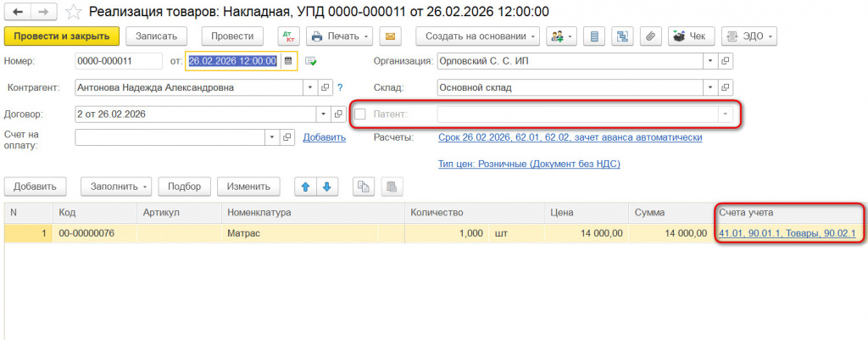868x340 pixels.
Task: Click the Контрагент input field
Action: (x=189, y=87)
